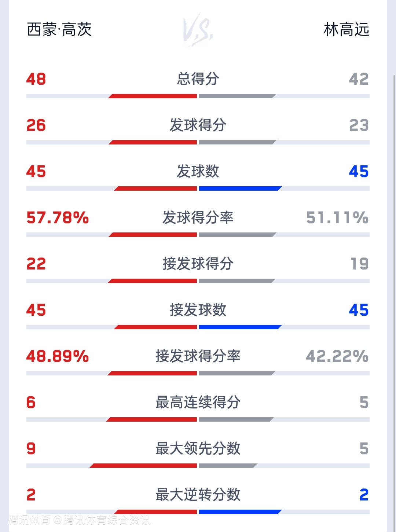This screenshot has width=396, height=532.
Task: Tap the gray 42.22% value
Action: pyautogui.click(x=337, y=356)
